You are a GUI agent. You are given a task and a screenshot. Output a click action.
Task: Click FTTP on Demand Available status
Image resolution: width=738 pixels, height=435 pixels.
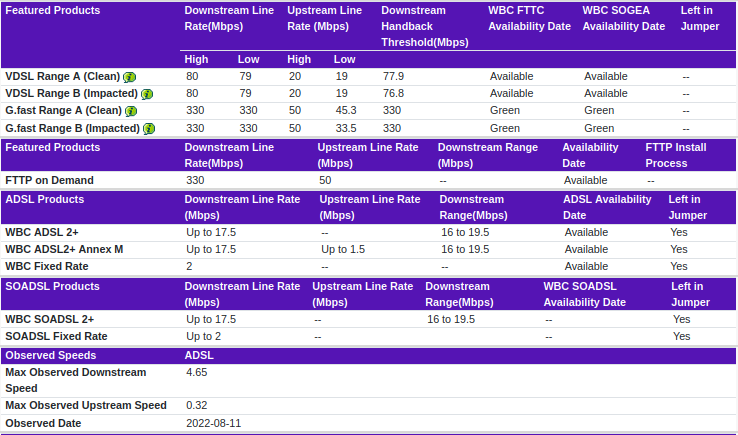click(586, 180)
